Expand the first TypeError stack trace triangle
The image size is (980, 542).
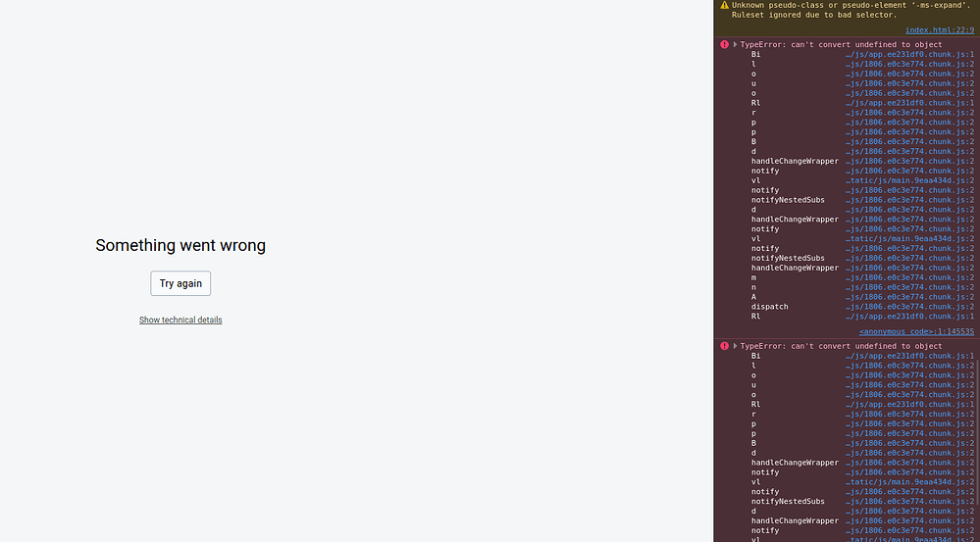[x=735, y=44]
